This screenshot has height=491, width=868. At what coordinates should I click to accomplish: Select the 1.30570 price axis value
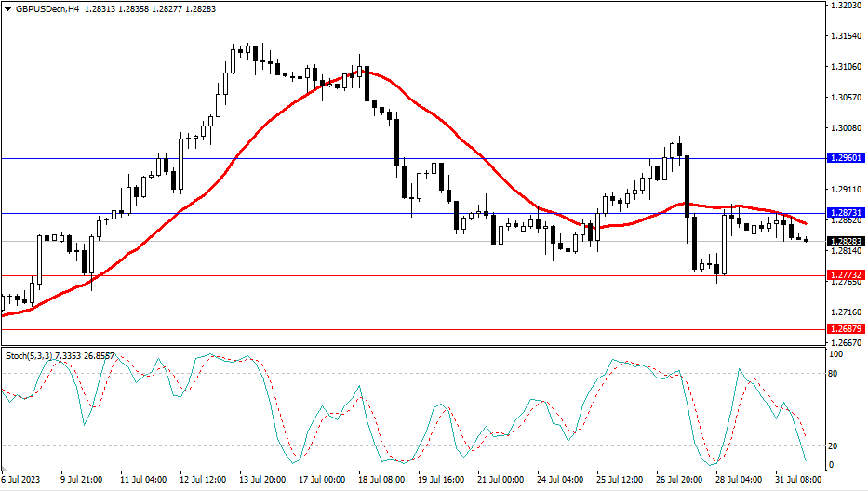coord(845,97)
